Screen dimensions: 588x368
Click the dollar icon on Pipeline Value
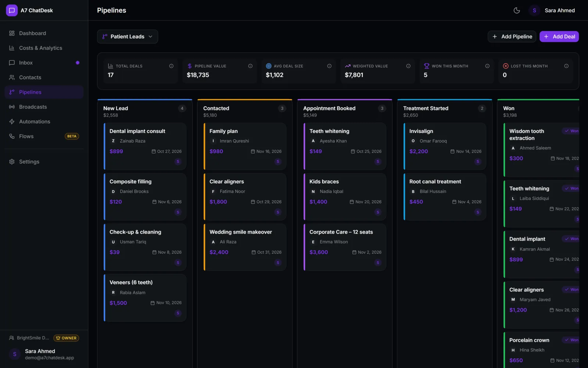190,66
